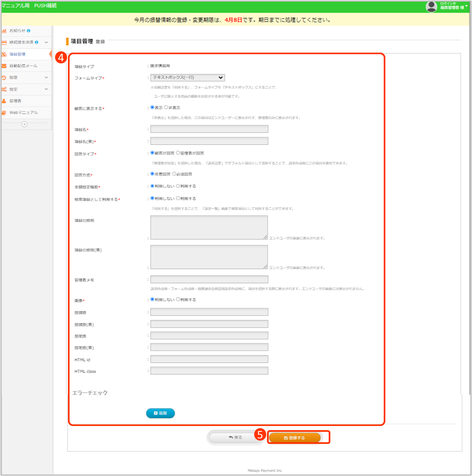This screenshot has height=476, width=472.
Task: Click the お知らせ chart icon in sidebar
Action: coord(4,31)
